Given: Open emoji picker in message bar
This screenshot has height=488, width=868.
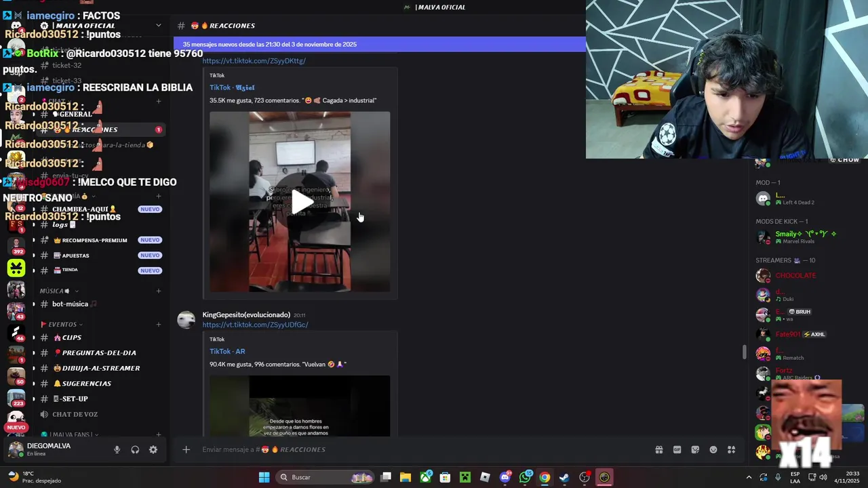Looking at the screenshot, I should [x=713, y=449].
